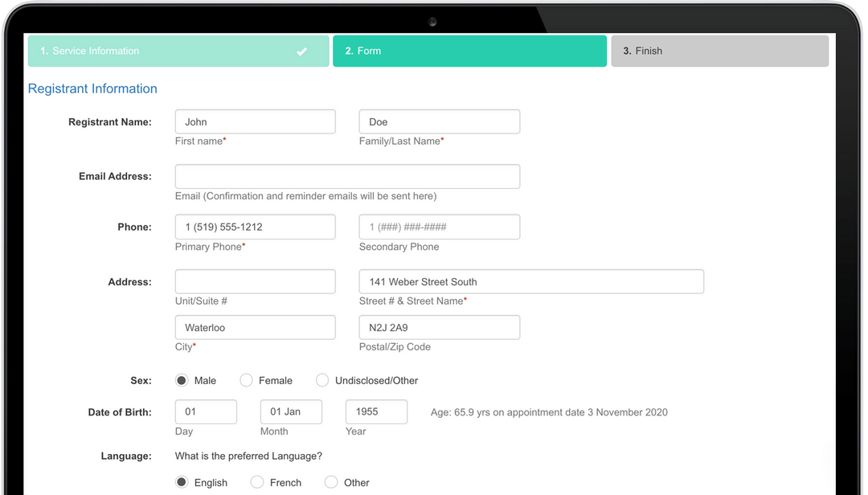
Task: Click the Postal/Zip Code field
Action: click(x=439, y=327)
